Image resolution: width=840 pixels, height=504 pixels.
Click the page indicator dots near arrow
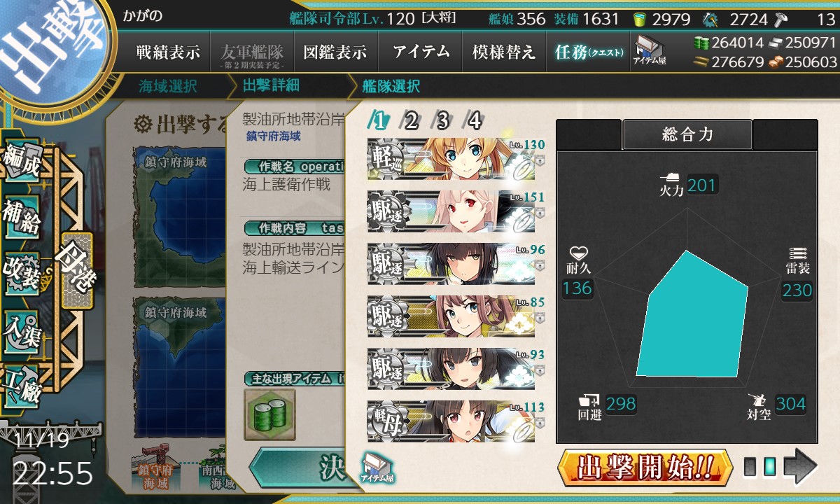tap(760, 467)
